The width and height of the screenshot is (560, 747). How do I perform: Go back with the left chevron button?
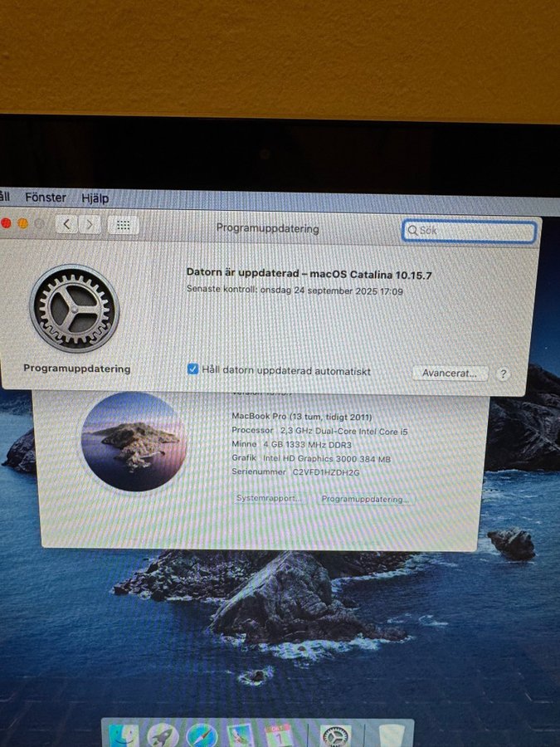tap(67, 224)
